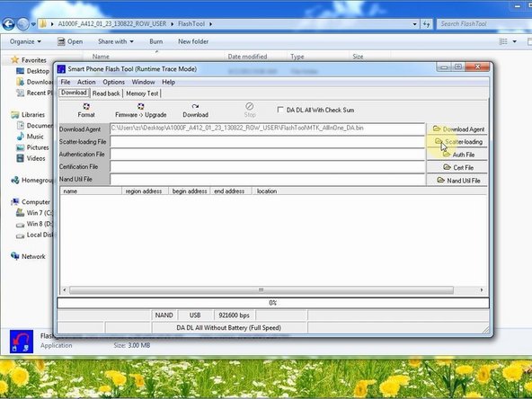Select Network in the Explorer sidebar

[x=33, y=256]
